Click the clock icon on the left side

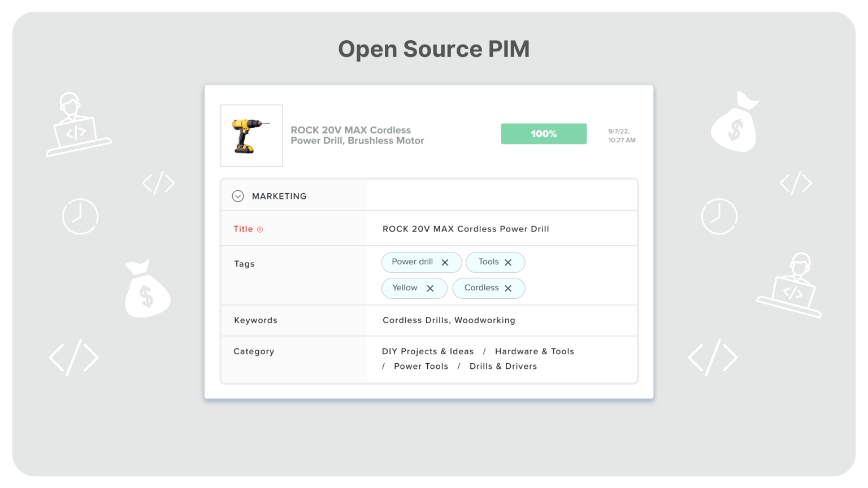point(80,216)
